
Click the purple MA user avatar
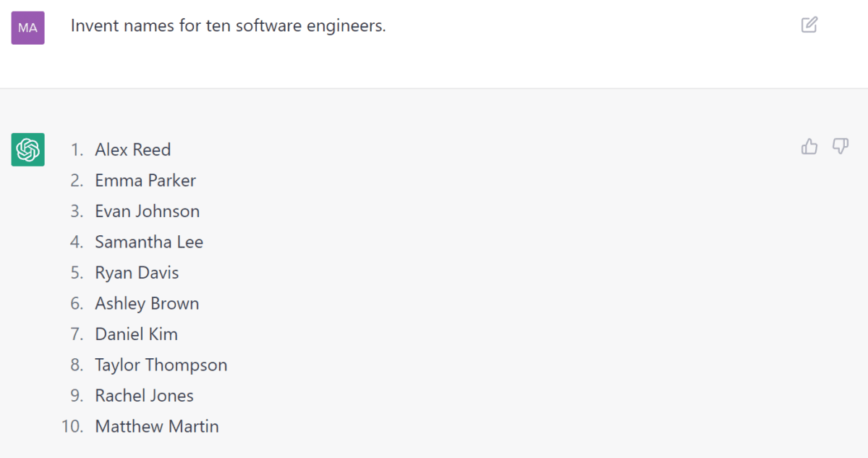pyautogui.click(x=27, y=27)
